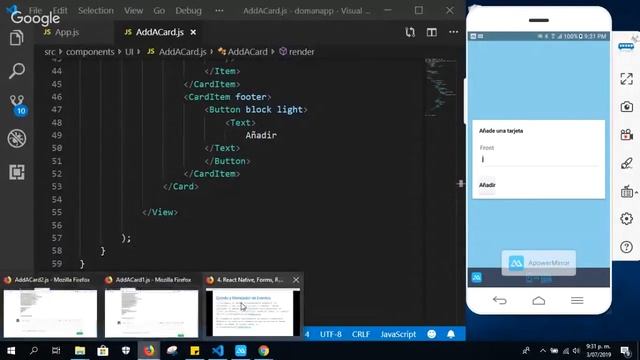Open Sticky Notes from taskbar
Image resolution: width=640 pixels, height=360 pixels.
point(195,351)
